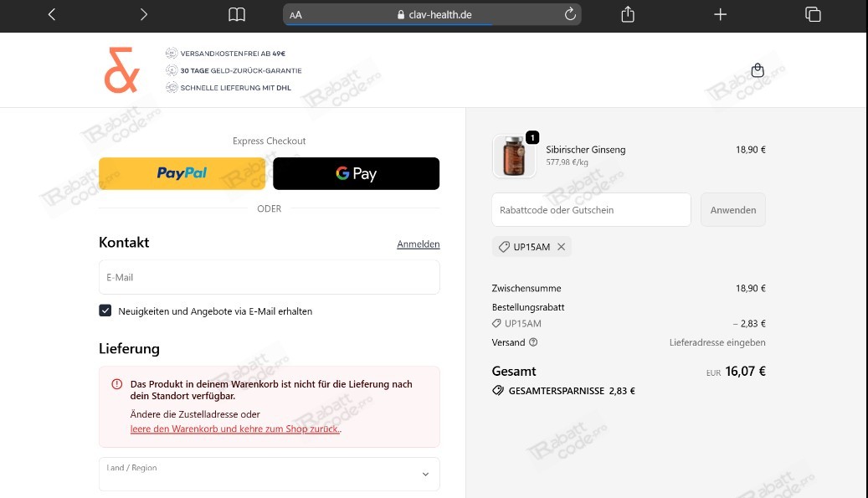
Task: Open the AA page settings icon
Action: click(295, 14)
